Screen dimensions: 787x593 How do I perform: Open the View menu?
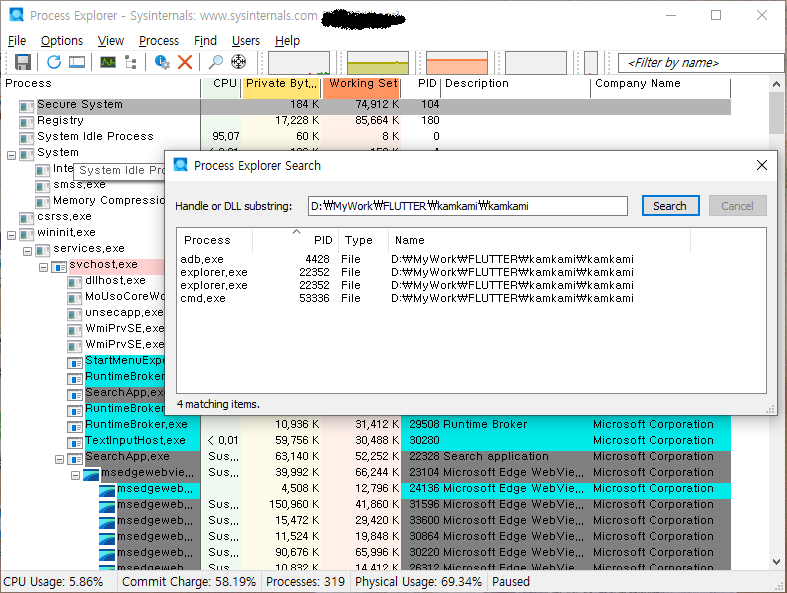(110, 41)
